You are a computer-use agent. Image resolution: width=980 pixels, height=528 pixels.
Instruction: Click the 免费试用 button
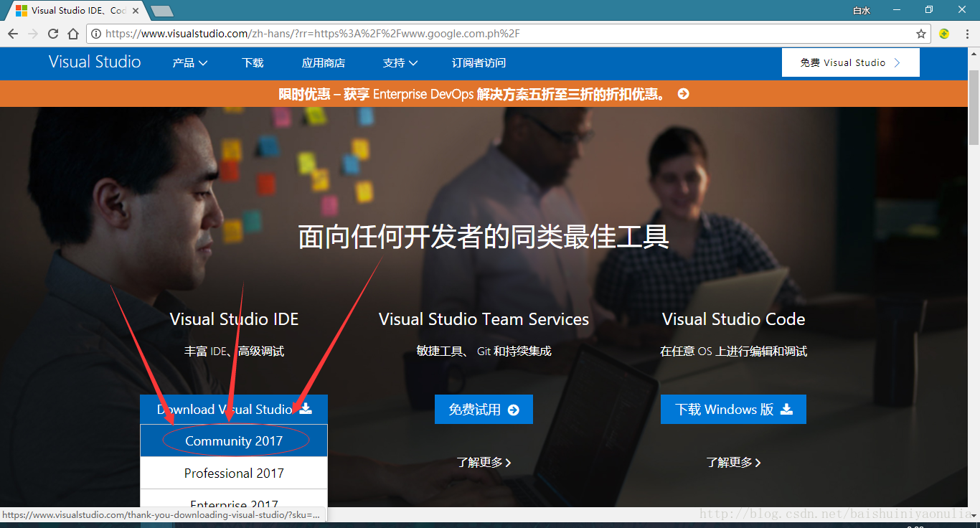(x=484, y=410)
